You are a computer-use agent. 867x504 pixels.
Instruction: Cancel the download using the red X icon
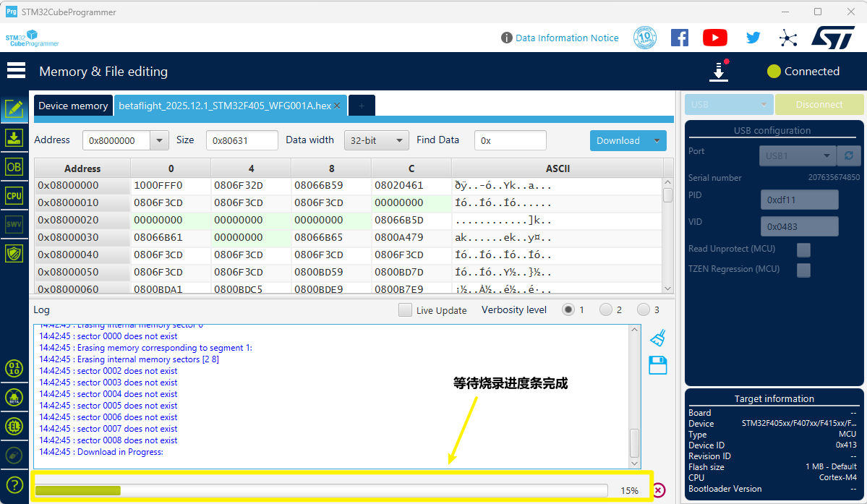[659, 490]
